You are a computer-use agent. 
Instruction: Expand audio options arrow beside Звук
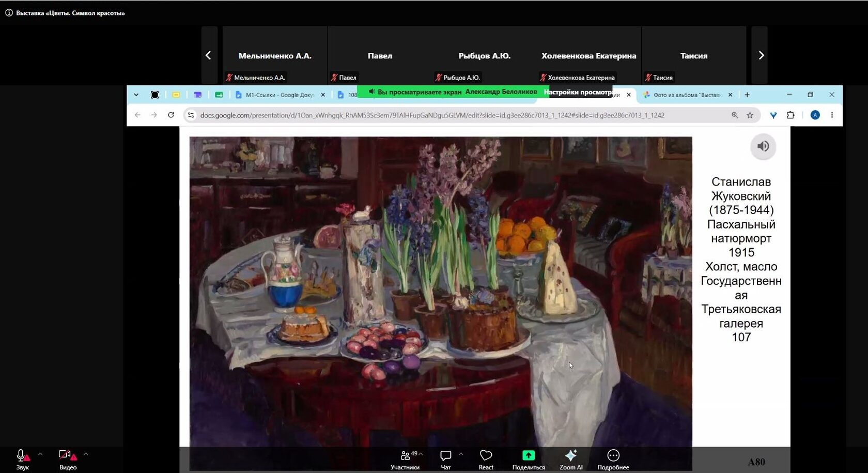click(x=40, y=454)
